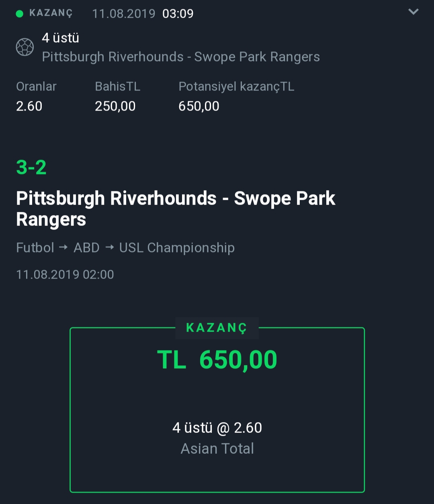Tap the 11.08.2019 02:00 match kickoff time
Viewport: 434px width, 504px height.
(x=65, y=275)
